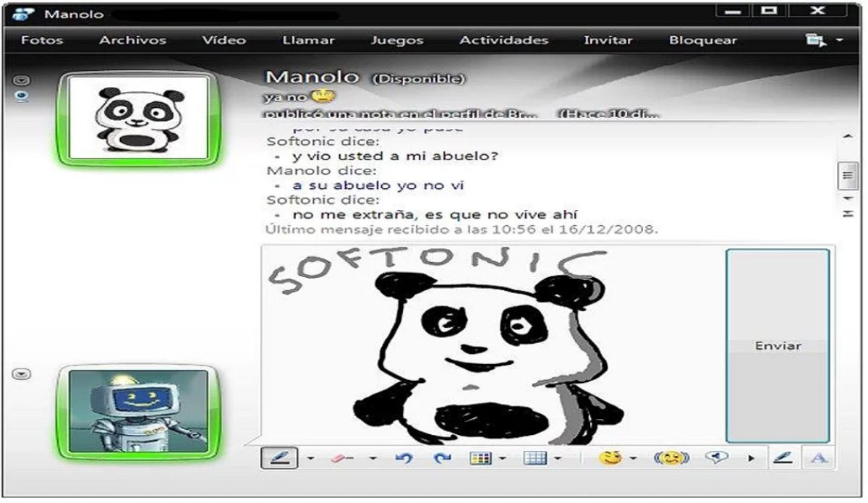Image resolution: width=868 pixels, height=503 pixels.
Task: Undo the last drawing stroke
Action: point(404,458)
